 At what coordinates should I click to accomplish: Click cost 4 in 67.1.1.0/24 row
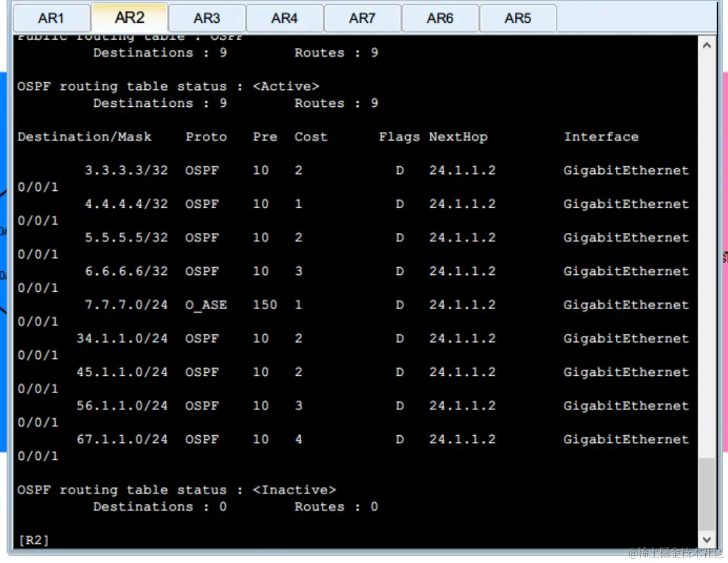coord(298,439)
